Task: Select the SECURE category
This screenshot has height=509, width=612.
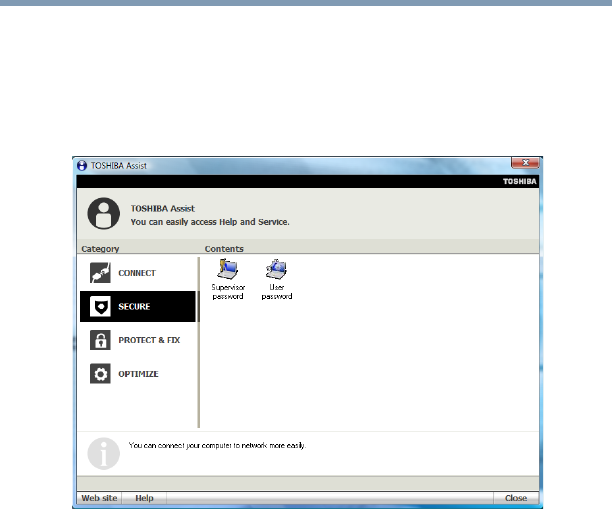Action: point(138,306)
